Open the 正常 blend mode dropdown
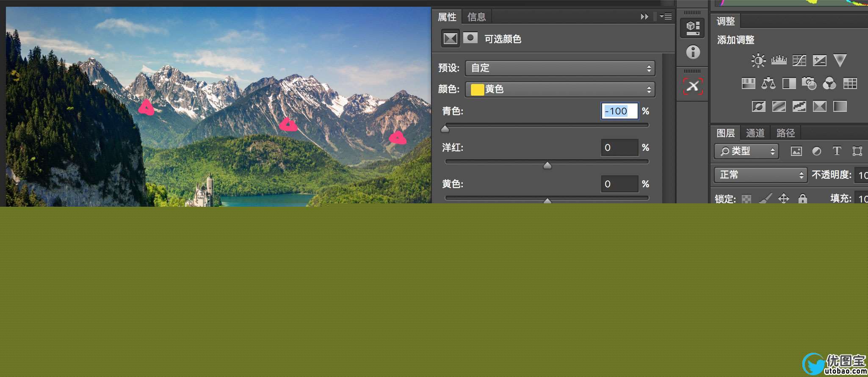 760,175
